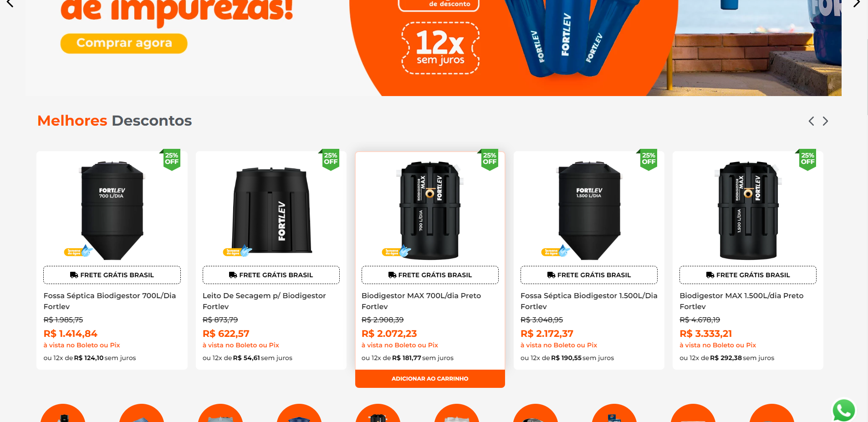Show next Melhores Descontos products
This screenshot has height=422, width=868.
(825, 121)
